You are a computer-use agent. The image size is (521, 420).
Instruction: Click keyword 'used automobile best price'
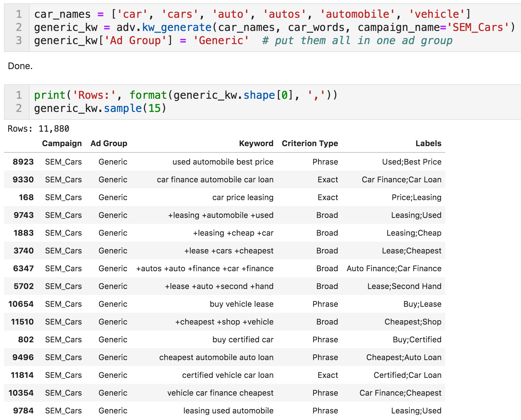223,162
